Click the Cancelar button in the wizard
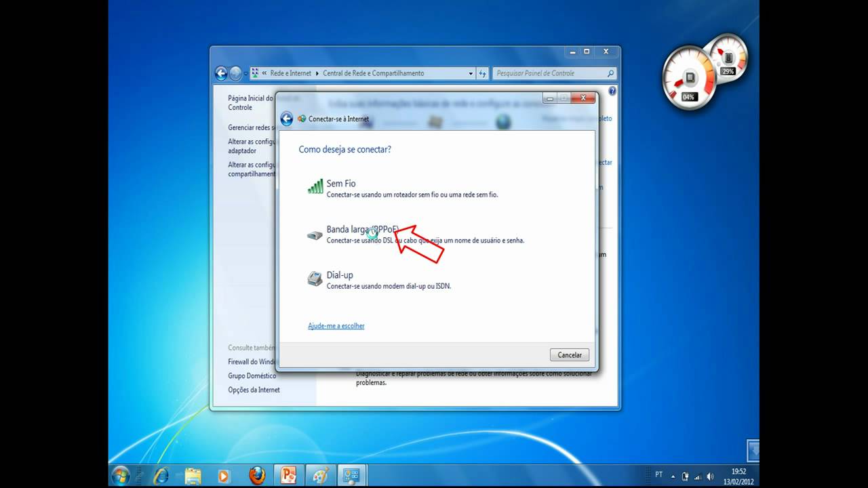Image resolution: width=868 pixels, height=488 pixels. click(x=570, y=354)
